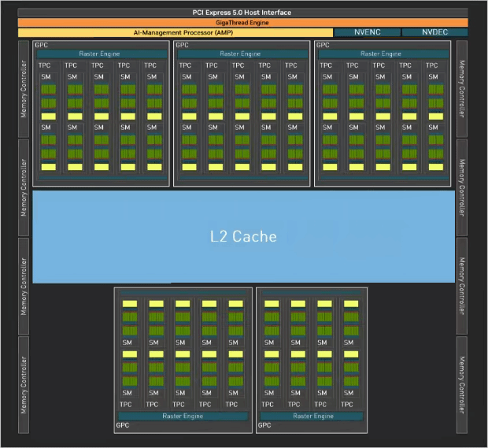Click the topmost left Memory Controller block

pos(24,89)
